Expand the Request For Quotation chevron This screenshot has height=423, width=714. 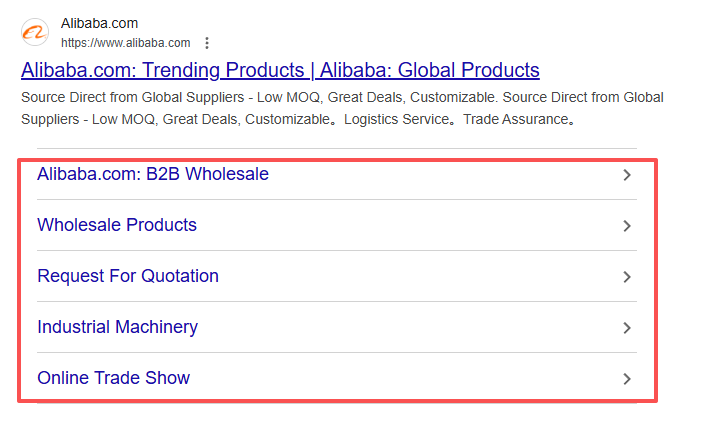pyautogui.click(x=627, y=277)
